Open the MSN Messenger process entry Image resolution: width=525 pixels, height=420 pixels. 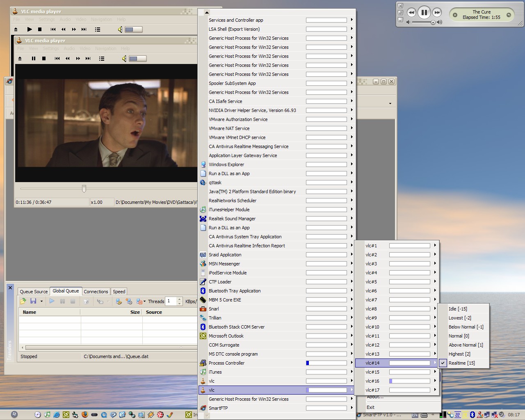click(276, 264)
